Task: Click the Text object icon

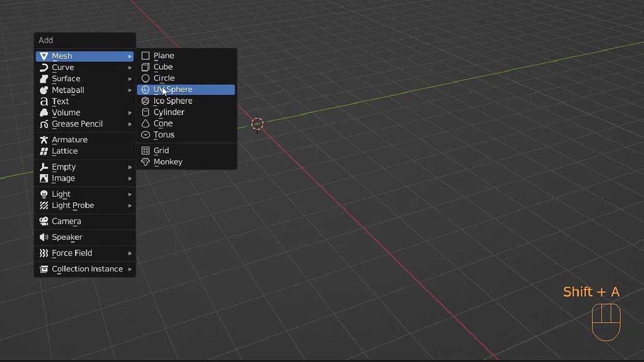Action: [44, 101]
